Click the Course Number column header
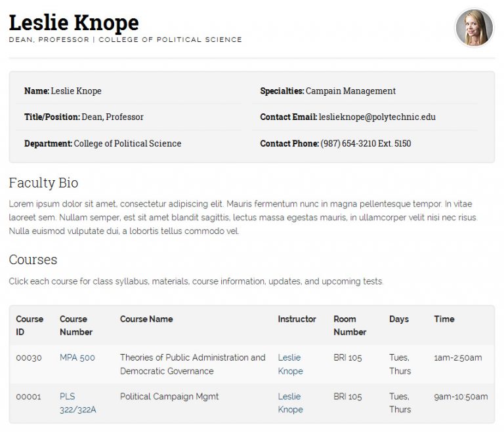This screenshot has width=504, height=432. pyautogui.click(x=75, y=326)
